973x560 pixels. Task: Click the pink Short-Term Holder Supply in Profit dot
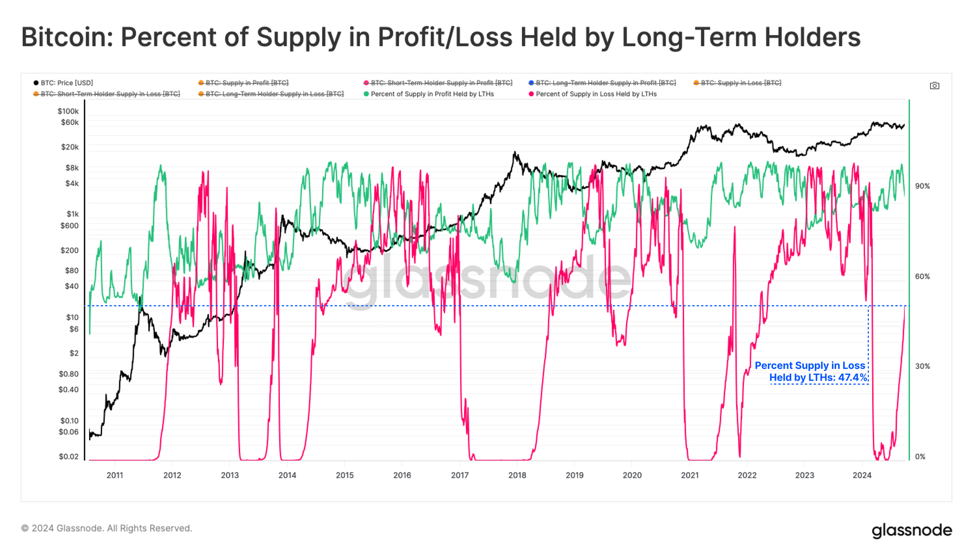pos(366,83)
